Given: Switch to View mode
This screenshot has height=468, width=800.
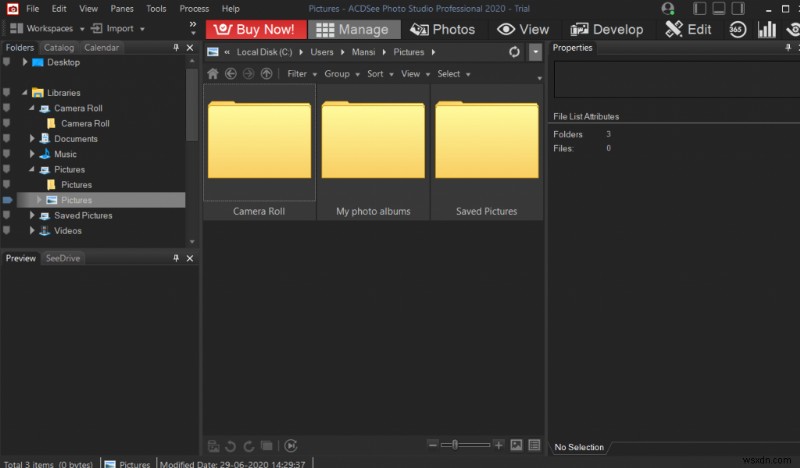Looking at the screenshot, I should [523, 30].
